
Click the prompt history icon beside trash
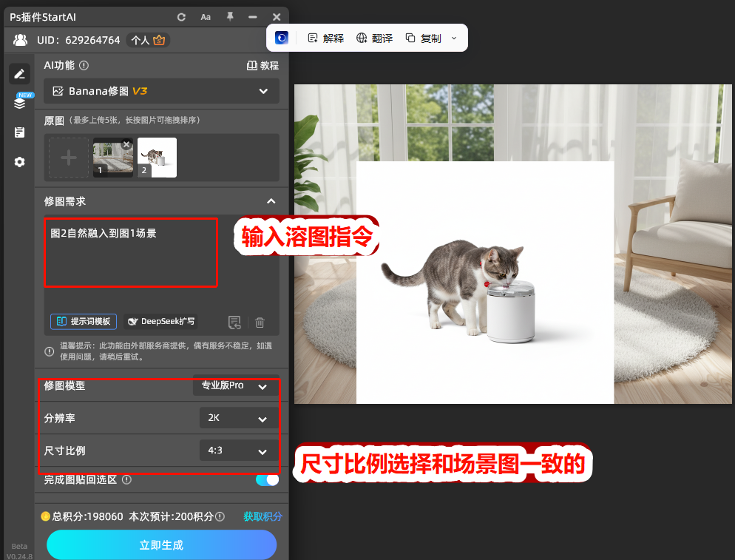click(x=234, y=323)
